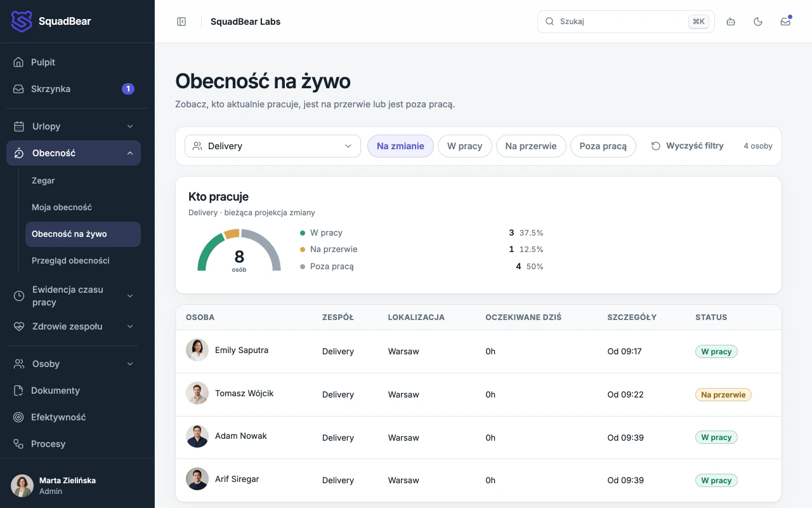Click the Pulpit home icon
Screen dimensions: 812x508
click(18, 62)
